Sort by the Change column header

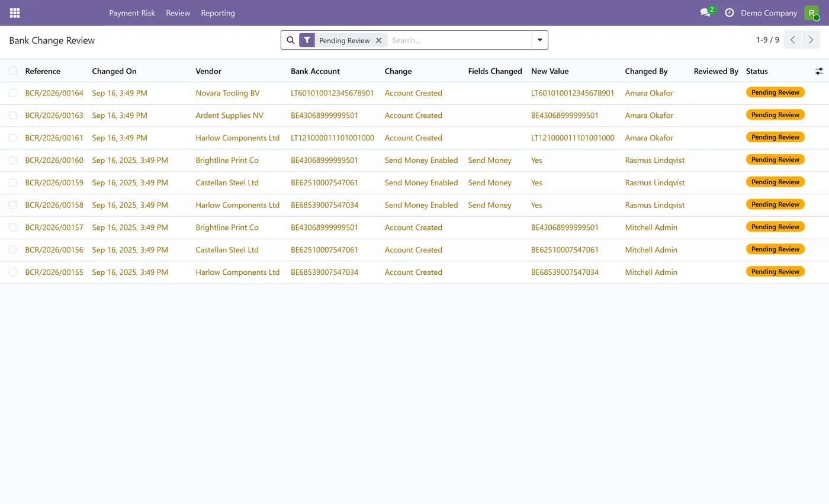398,71
